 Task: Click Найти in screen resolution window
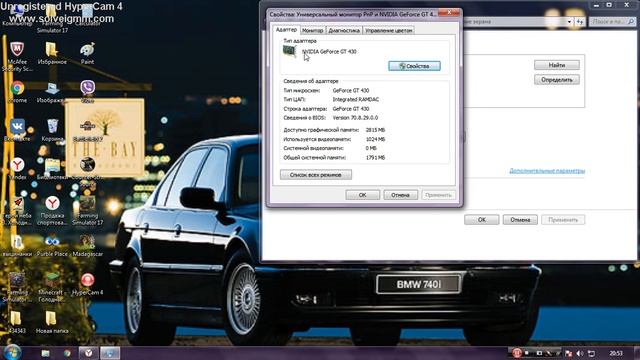tap(557, 65)
